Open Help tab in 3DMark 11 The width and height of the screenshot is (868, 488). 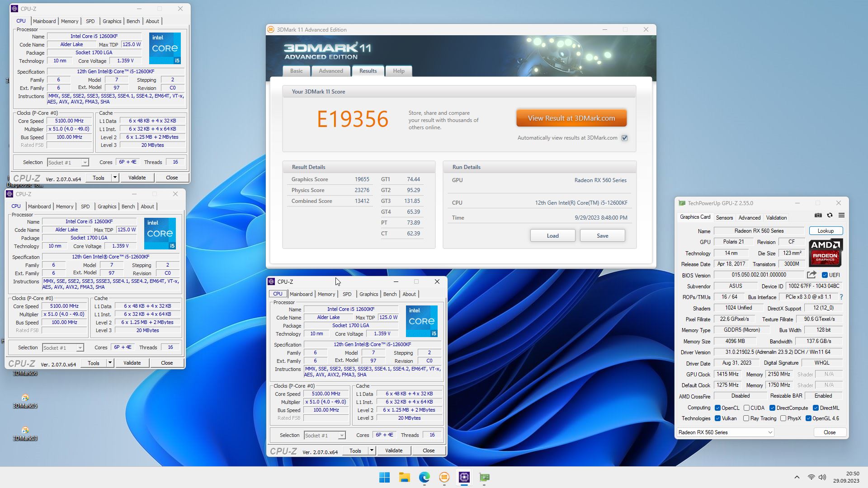[399, 71]
